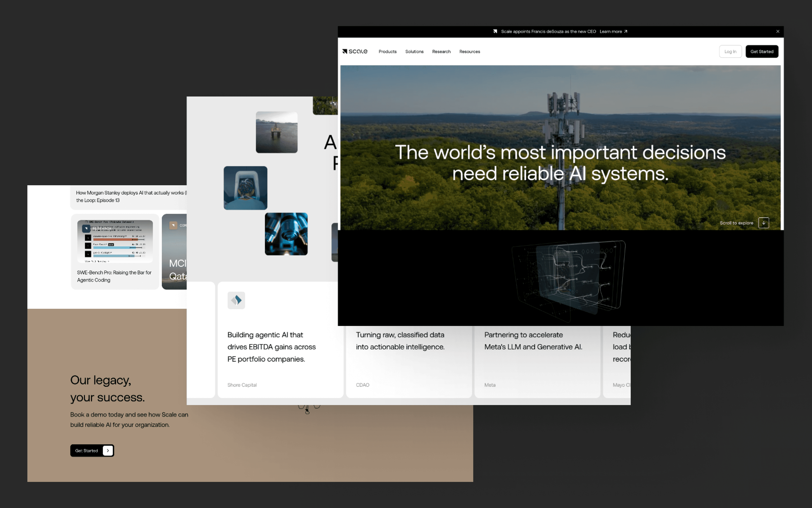
Task: Click the black Get Started button in header
Action: tap(762, 51)
